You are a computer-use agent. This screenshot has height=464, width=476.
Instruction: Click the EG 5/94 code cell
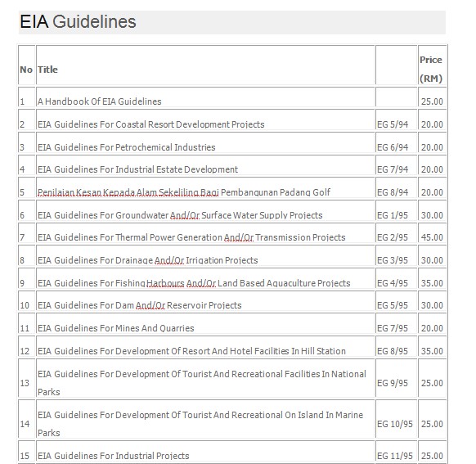[396, 120]
